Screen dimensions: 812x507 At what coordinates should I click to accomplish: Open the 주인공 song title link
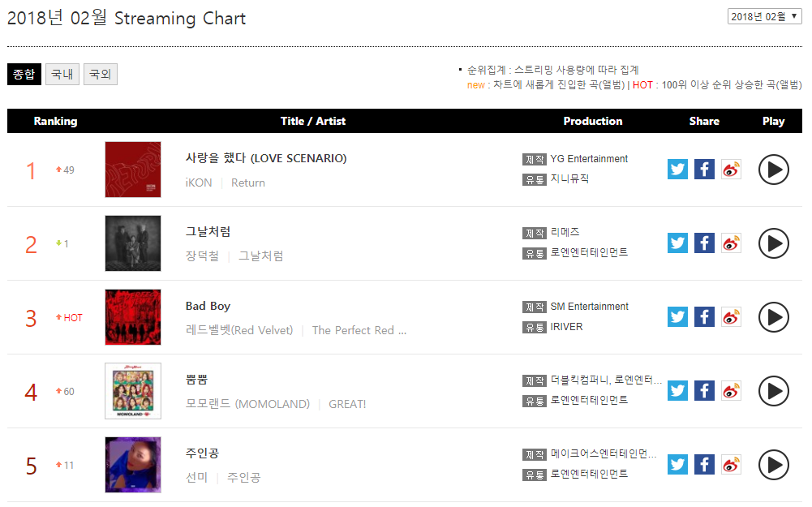tap(202, 453)
